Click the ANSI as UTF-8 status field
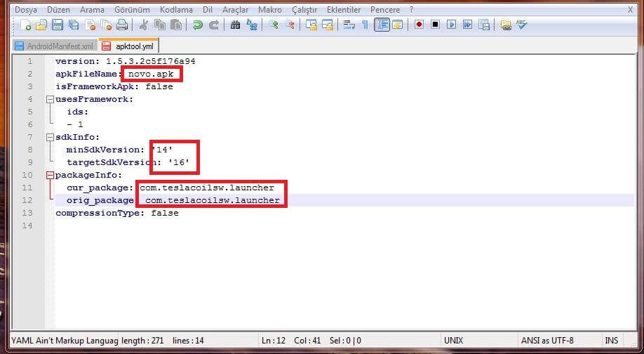The image size is (644, 354). pos(547,341)
